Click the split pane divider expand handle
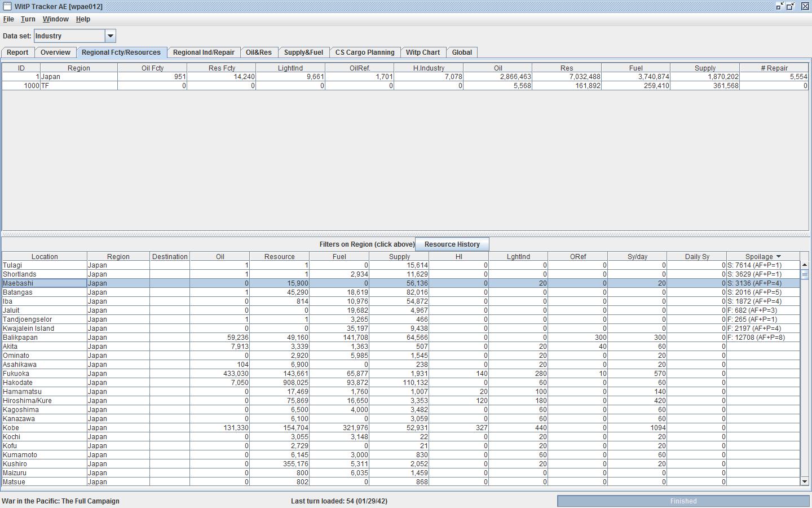 [406, 234]
